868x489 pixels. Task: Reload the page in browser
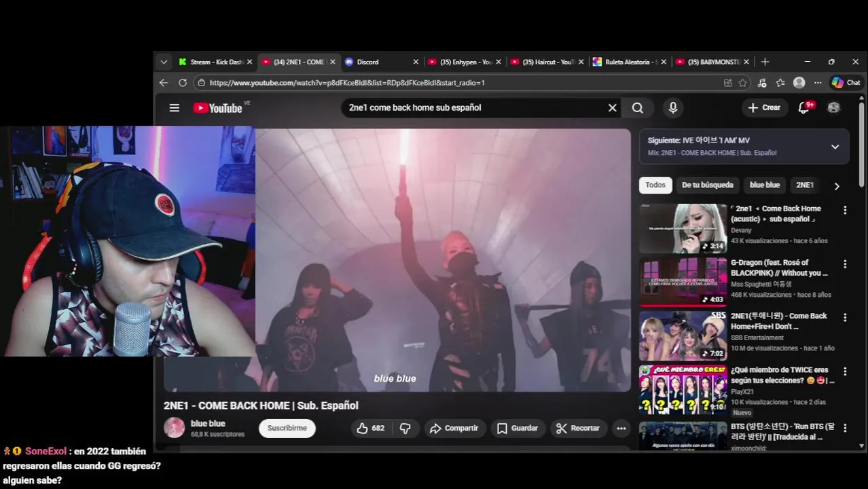coord(183,82)
